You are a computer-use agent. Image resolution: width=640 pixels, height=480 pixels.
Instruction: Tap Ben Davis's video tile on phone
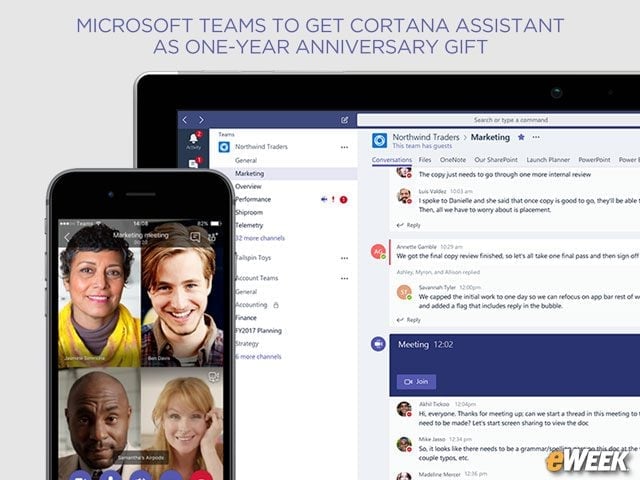(x=182, y=294)
